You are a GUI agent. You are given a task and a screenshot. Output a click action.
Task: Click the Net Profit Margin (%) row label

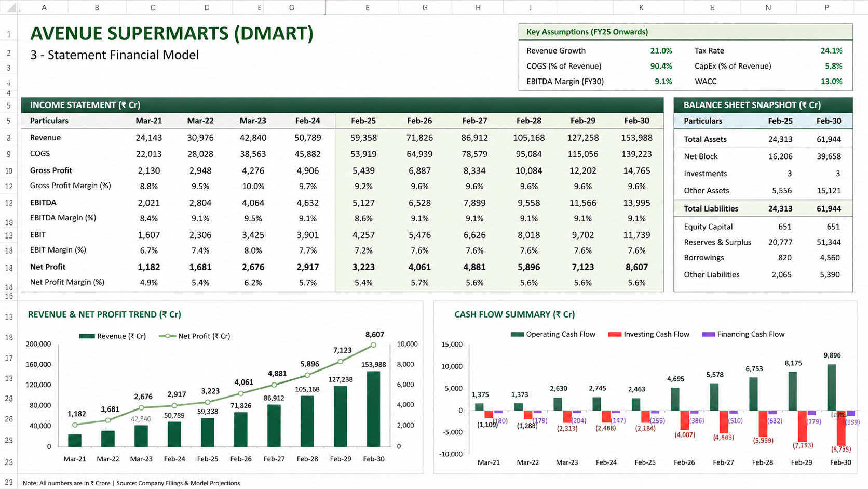coord(67,282)
